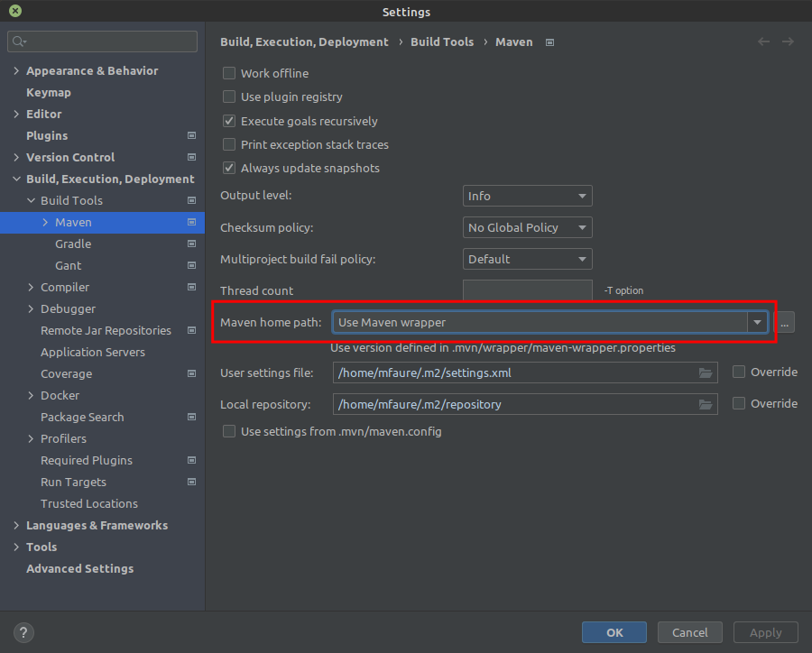Image resolution: width=812 pixels, height=653 pixels.
Task: Check Override for User settings file
Action: click(x=739, y=372)
